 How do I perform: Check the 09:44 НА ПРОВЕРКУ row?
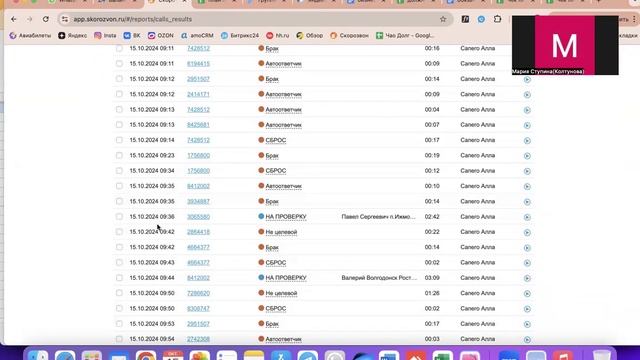point(119,278)
